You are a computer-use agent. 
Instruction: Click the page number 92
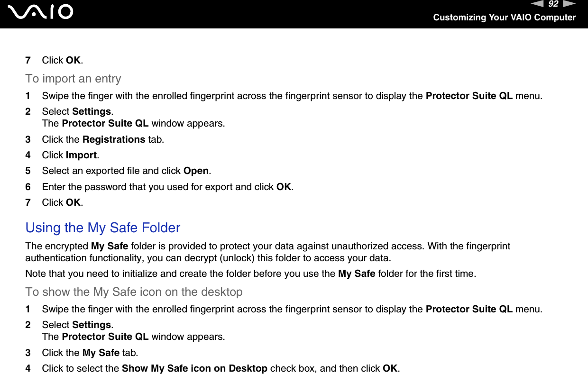tap(553, 5)
